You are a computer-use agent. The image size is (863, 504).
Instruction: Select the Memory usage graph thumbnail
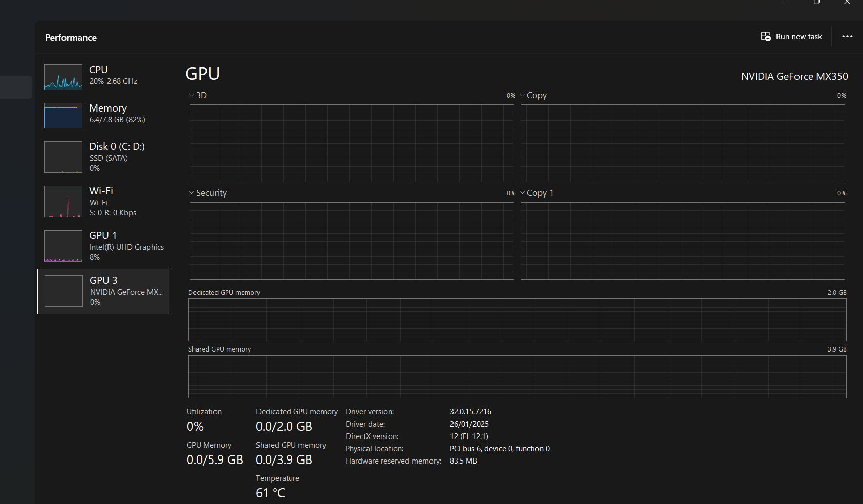tap(63, 116)
